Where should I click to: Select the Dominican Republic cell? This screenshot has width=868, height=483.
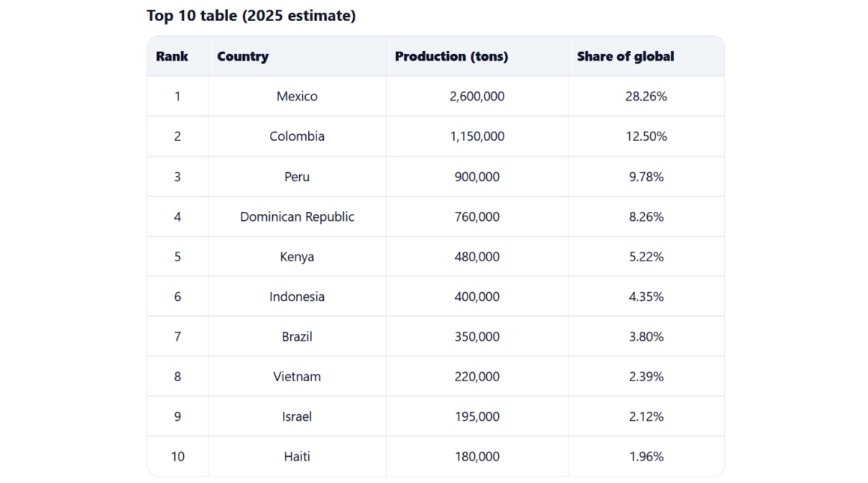(297, 217)
